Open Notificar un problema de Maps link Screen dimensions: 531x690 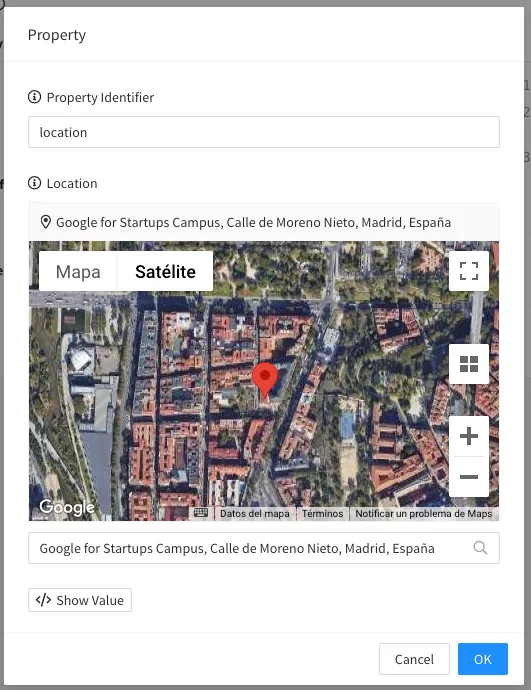[x=424, y=514]
